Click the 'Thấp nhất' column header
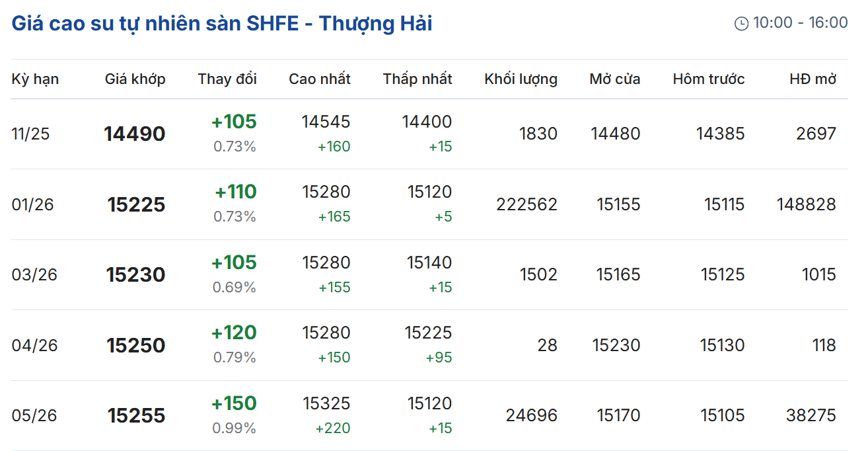 coord(417,79)
